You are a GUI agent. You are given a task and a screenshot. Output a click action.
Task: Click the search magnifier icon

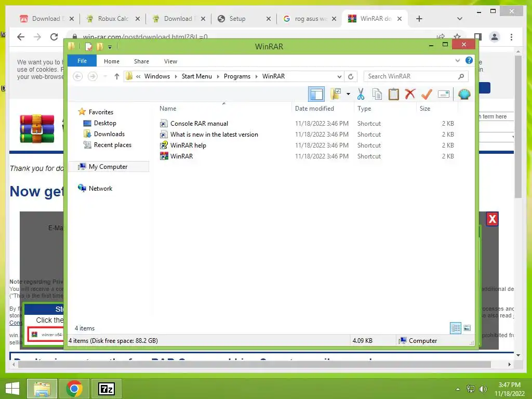click(x=461, y=76)
